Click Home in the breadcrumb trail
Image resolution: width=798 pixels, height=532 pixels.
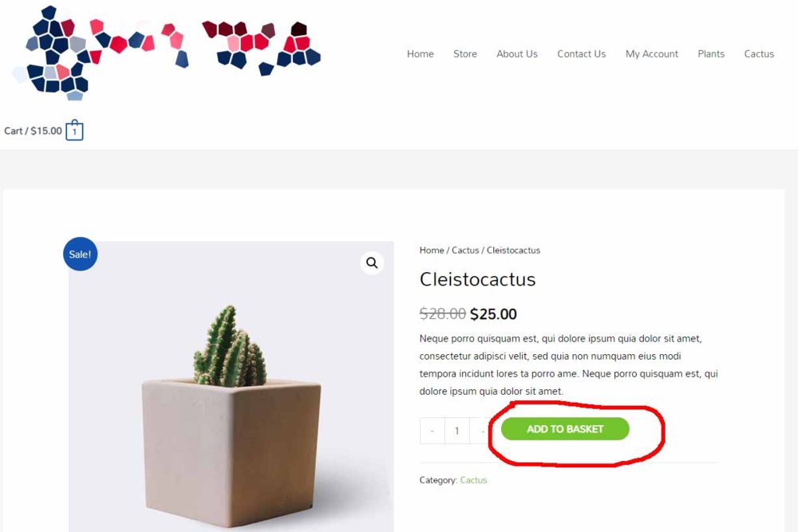(x=432, y=250)
